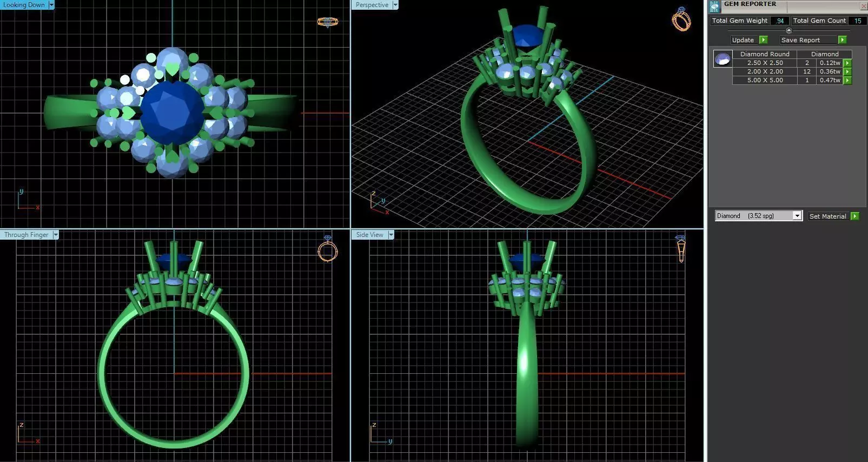Screen dimensions: 868x462
Task: Select the 2.00 X 2.00 gem row
Action: coord(792,72)
